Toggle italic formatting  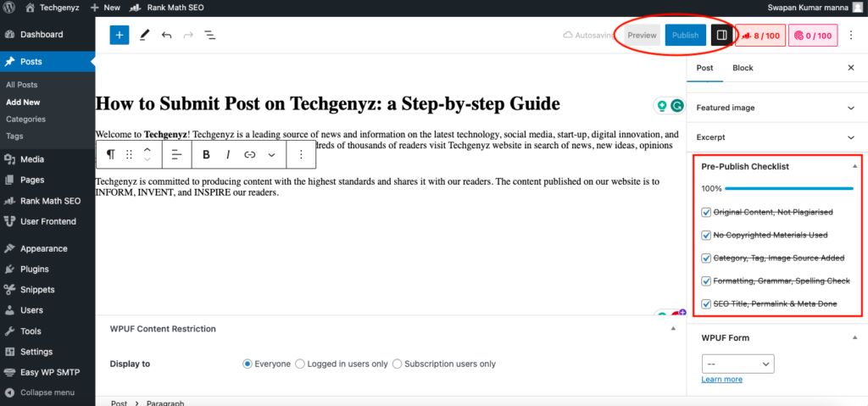click(x=227, y=154)
